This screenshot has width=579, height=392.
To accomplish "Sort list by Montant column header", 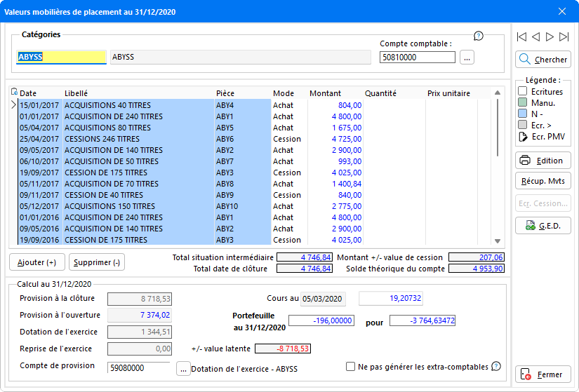I will tap(325, 93).
